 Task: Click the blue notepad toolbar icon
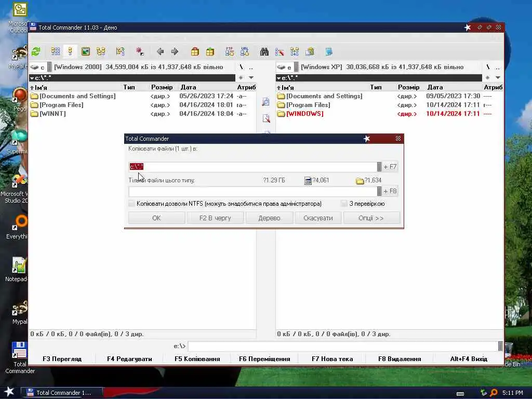pos(329,51)
